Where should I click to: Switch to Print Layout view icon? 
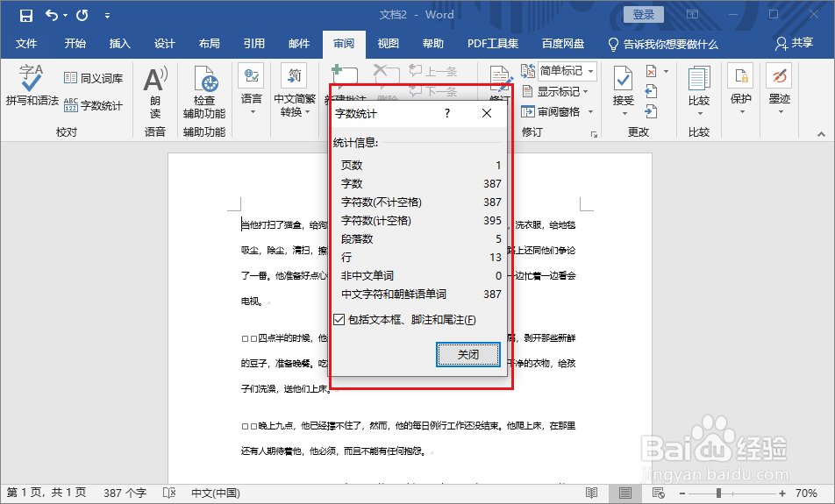625,493
